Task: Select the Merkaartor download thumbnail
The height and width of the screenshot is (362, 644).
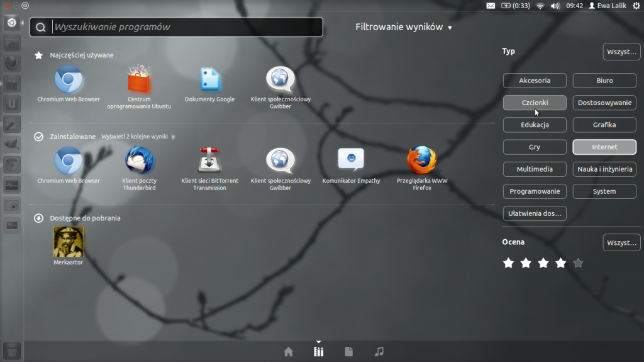Action: (68, 242)
